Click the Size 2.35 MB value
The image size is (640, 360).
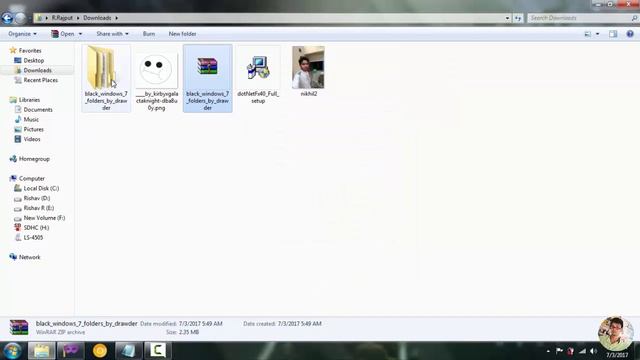[x=189, y=332]
